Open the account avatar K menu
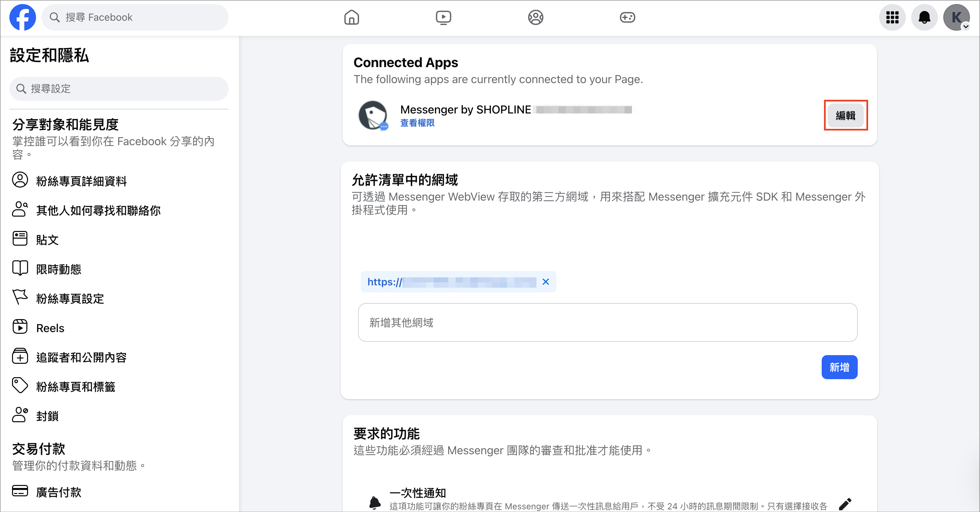 (956, 17)
